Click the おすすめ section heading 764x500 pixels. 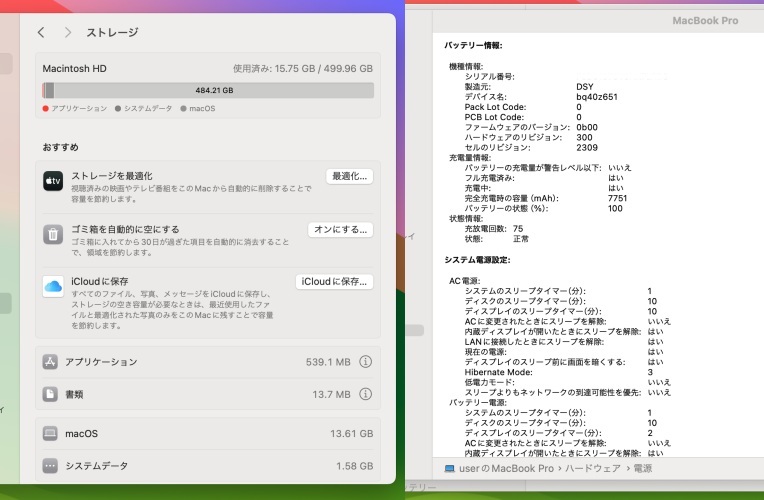[x=60, y=147]
